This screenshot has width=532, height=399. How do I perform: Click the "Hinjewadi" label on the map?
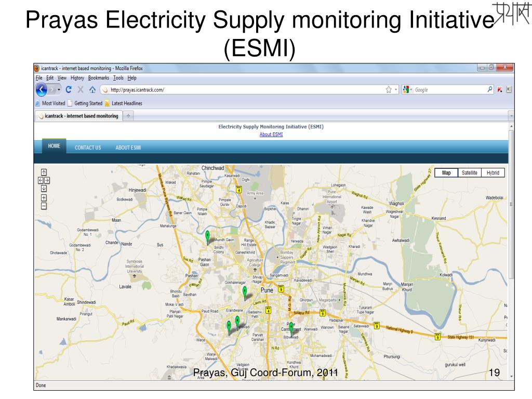click(137, 190)
